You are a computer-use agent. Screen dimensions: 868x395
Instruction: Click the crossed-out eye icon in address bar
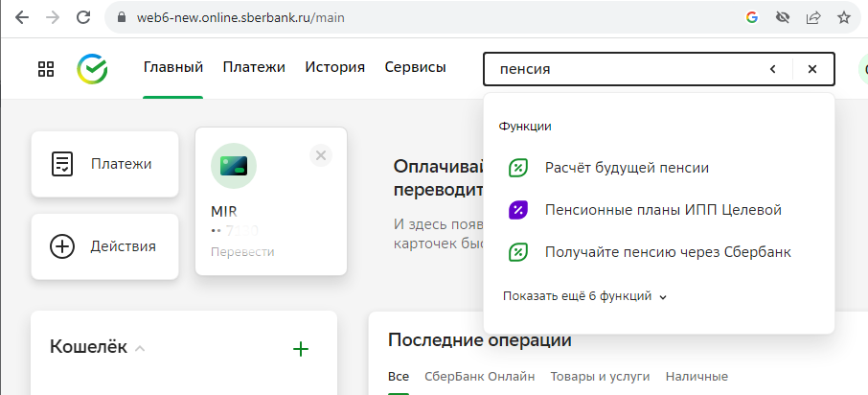(x=782, y=17)
